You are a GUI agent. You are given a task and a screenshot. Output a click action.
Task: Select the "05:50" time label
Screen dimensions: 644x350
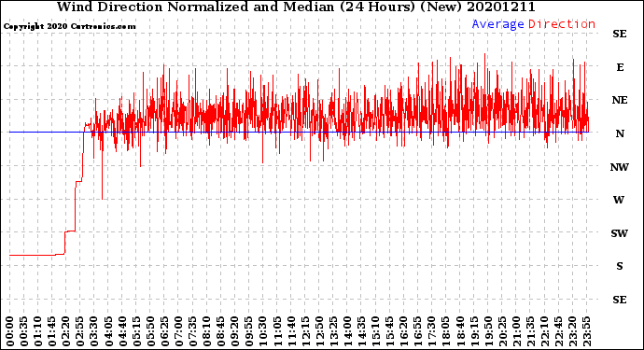coord(150,331)
